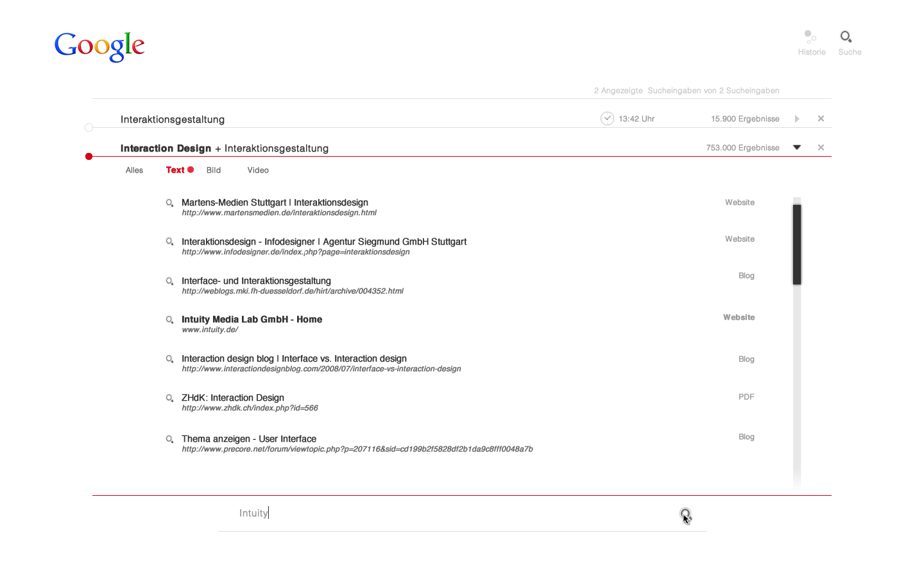Viewport: 924px width, 578px height.
Task: Click the weblogs.mki.fh-duesseldorf.de URL
Action: pyautogui.click(x=293, y=291)
